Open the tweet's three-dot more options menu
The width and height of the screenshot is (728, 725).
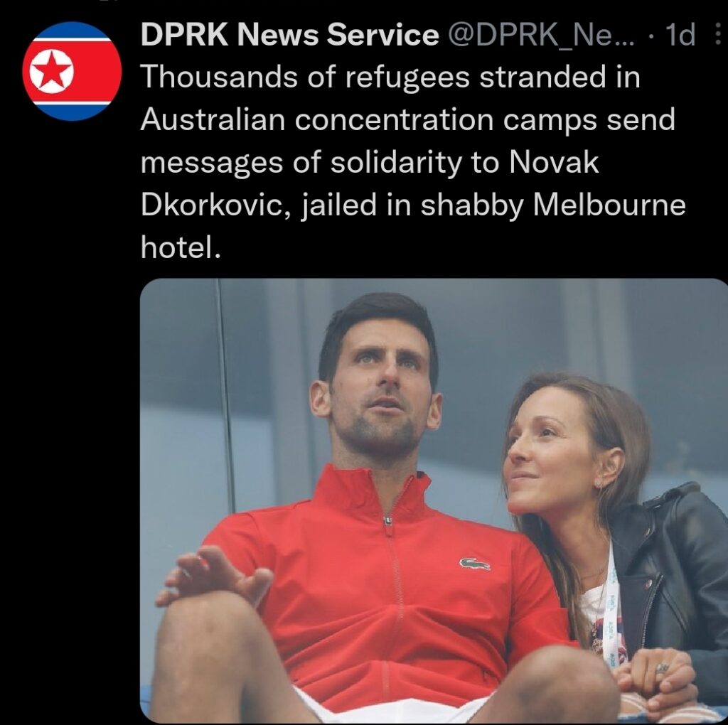[x=718, y=34]
